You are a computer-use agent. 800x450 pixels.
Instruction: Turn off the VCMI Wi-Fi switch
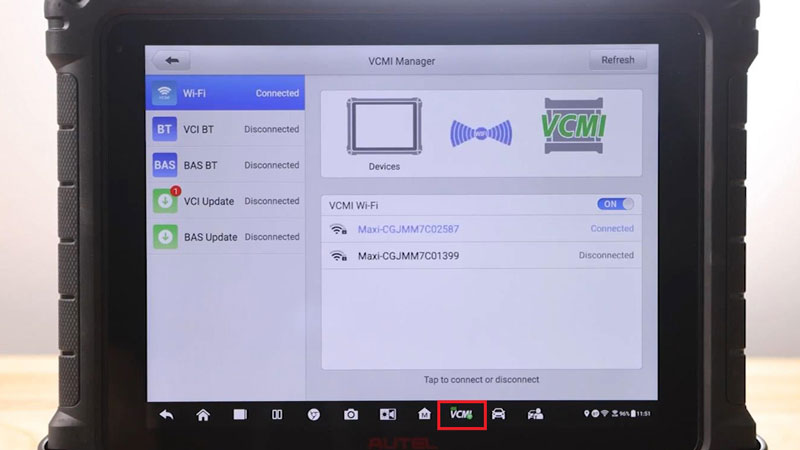click(615, 204)
